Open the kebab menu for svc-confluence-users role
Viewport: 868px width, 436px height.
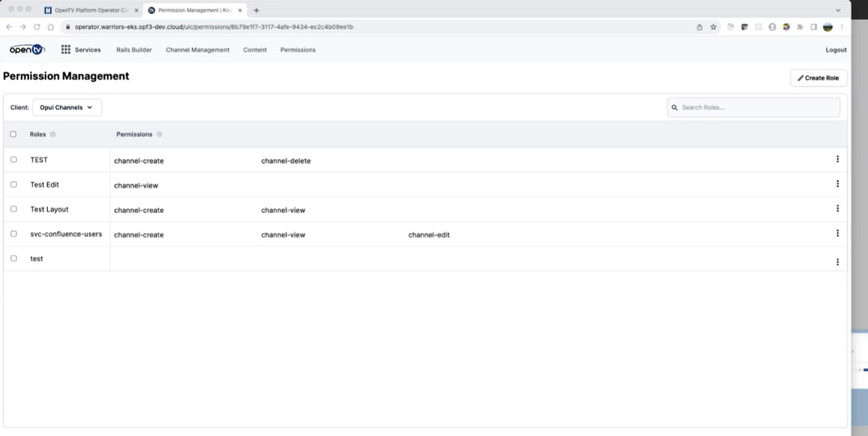click(838, 233)
